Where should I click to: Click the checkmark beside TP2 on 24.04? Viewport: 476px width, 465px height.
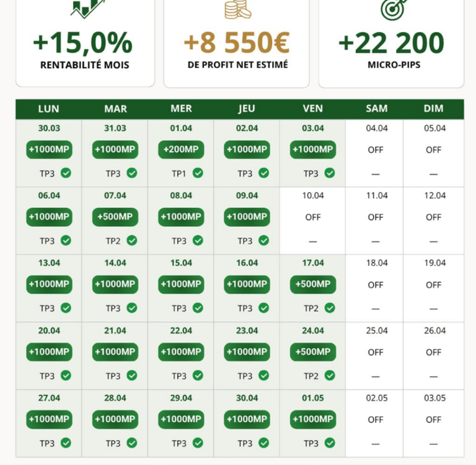click(330, 376)
